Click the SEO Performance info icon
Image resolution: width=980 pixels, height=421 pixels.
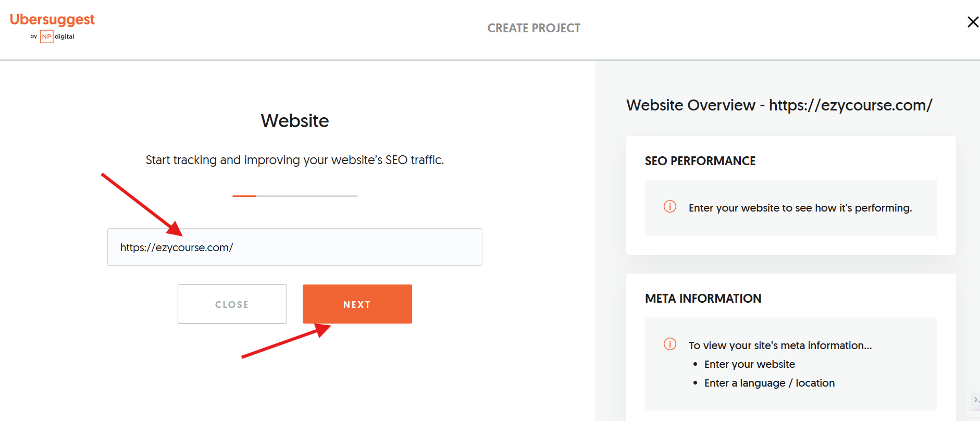coord(670,207)
